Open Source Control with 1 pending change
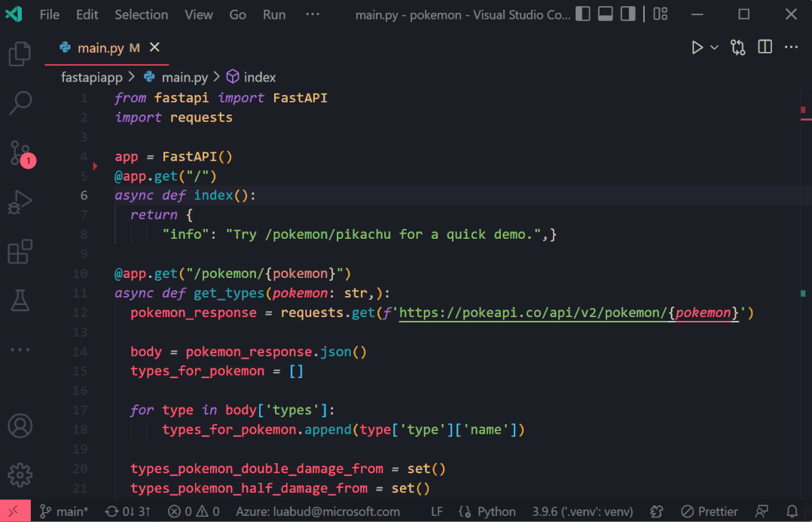Viewport: 812px width, 522px height. pyautogui.click(x=20, y=153)
